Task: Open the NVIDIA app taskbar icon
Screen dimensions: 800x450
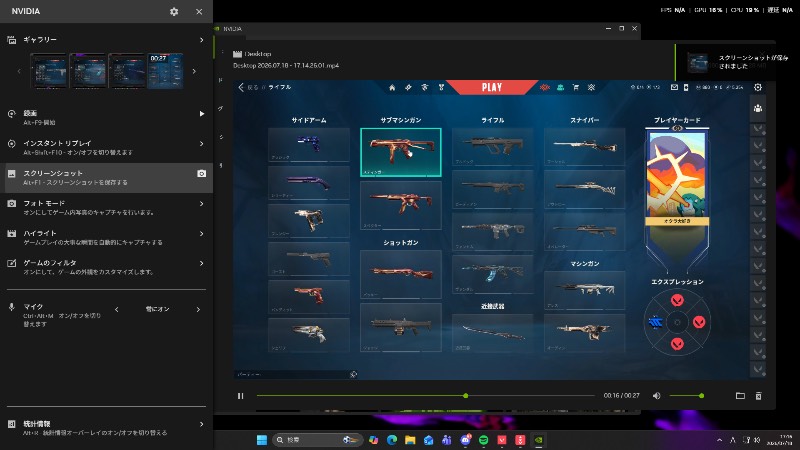Action: pos(538,440)
